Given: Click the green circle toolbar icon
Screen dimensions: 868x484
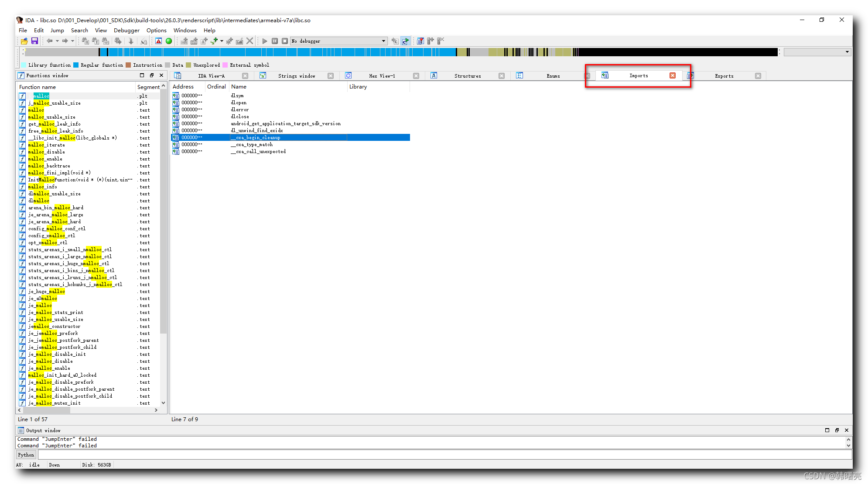Looking at the screenshot, I should coord(169,41).
